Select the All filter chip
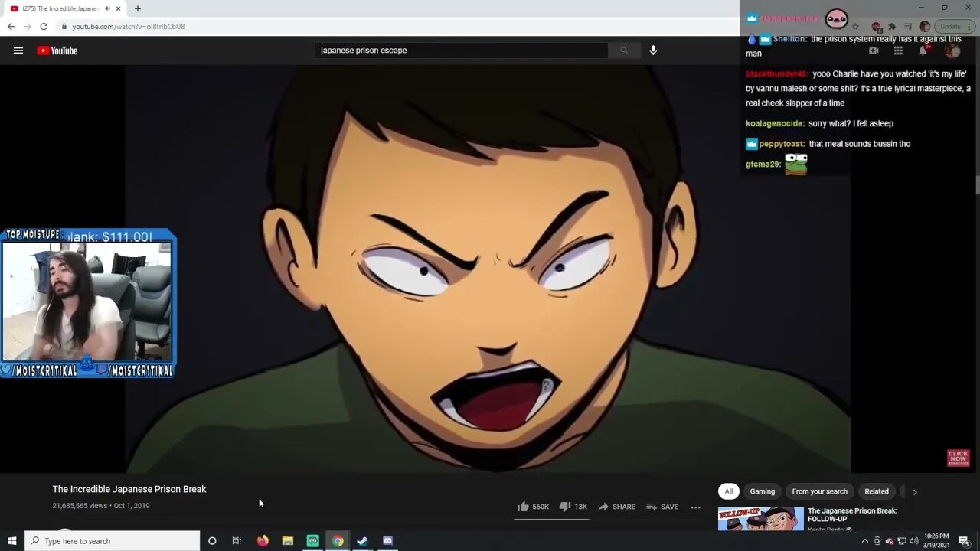This screenshot has width=980, height=551. coord(729,491)
